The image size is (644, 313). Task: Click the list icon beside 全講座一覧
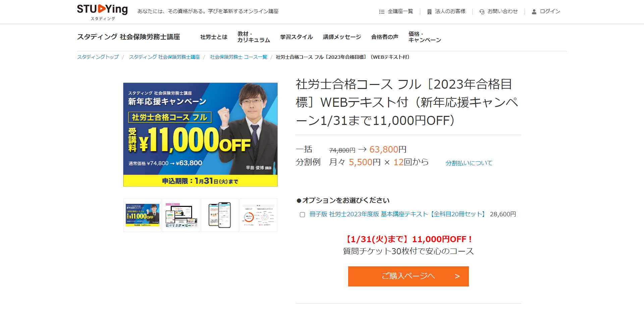(x=382, y=12)
